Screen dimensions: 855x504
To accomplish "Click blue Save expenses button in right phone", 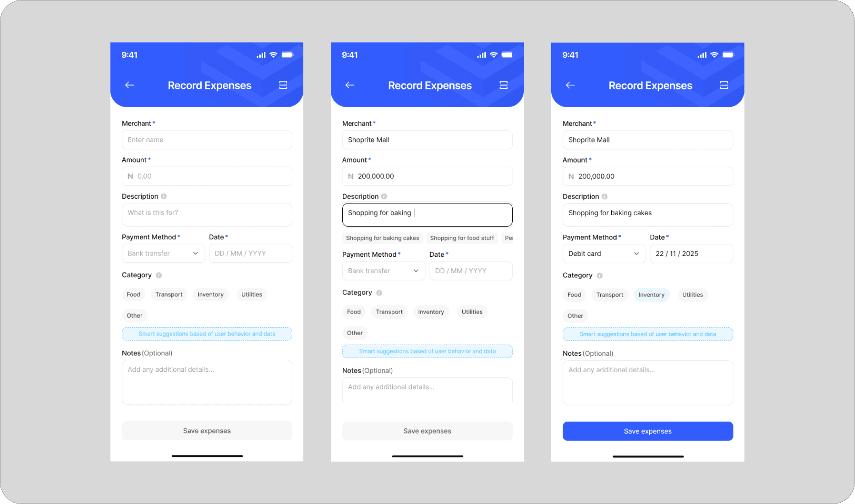I will pos(648,431).
